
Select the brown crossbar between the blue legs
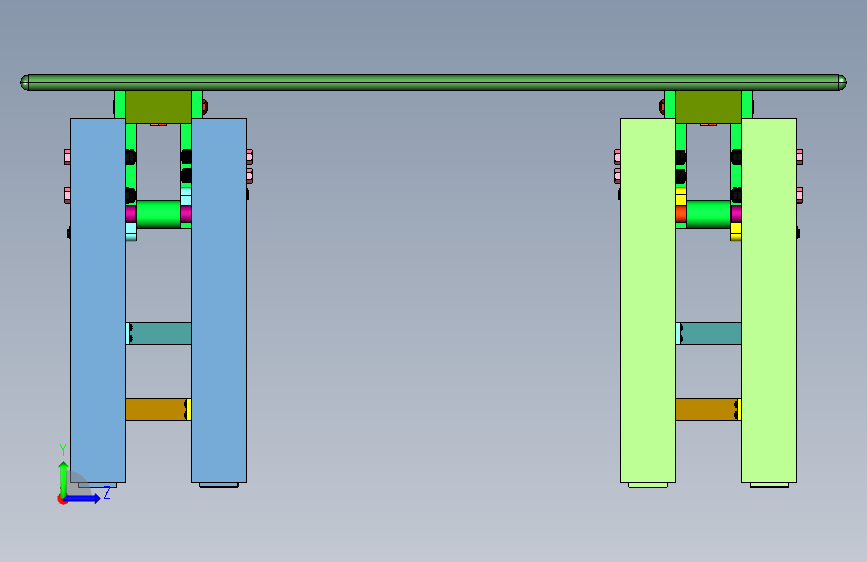pyautogui.click(x=156, y=409)
